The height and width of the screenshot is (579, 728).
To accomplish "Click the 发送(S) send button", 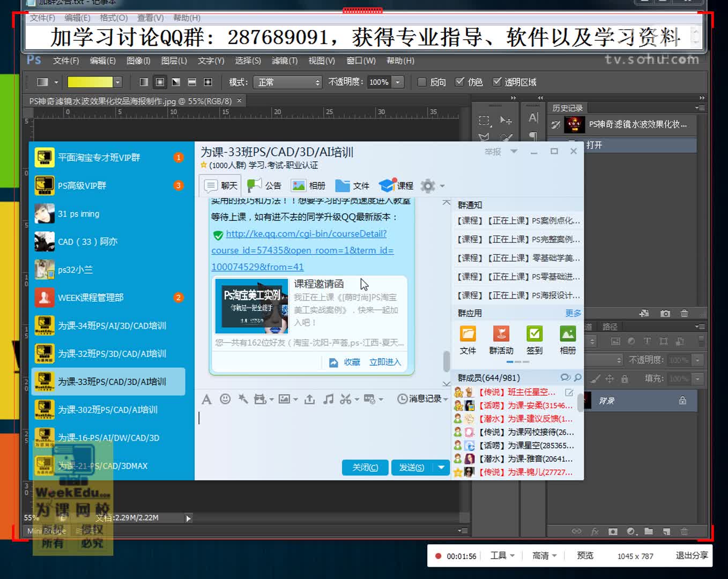I will (412, 467).
